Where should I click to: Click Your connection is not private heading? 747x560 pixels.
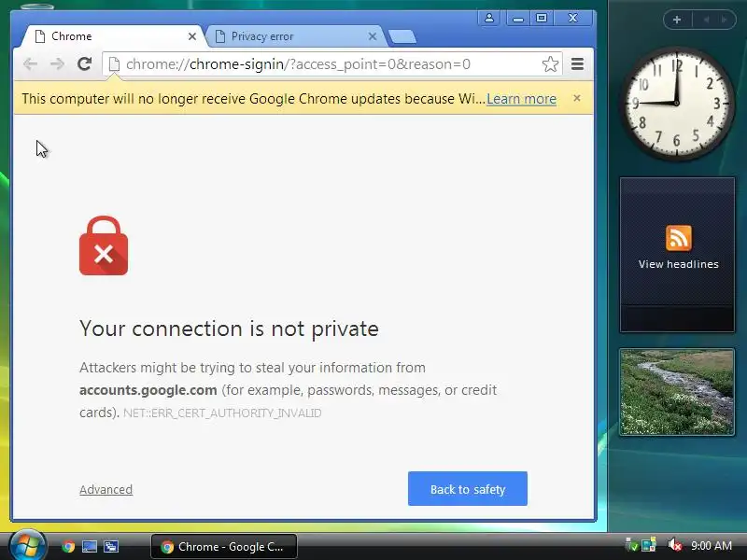tap(229, 329)
